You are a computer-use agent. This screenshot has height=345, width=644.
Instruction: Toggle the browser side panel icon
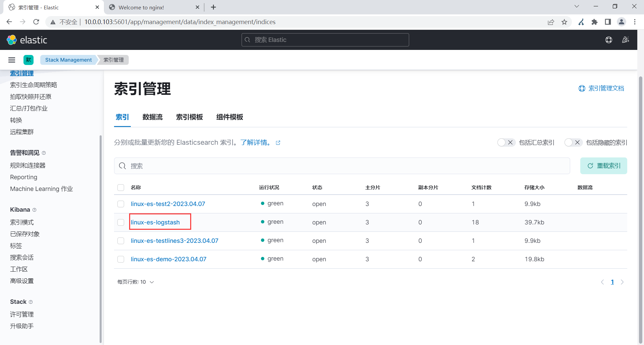click(x=608, y=22)
